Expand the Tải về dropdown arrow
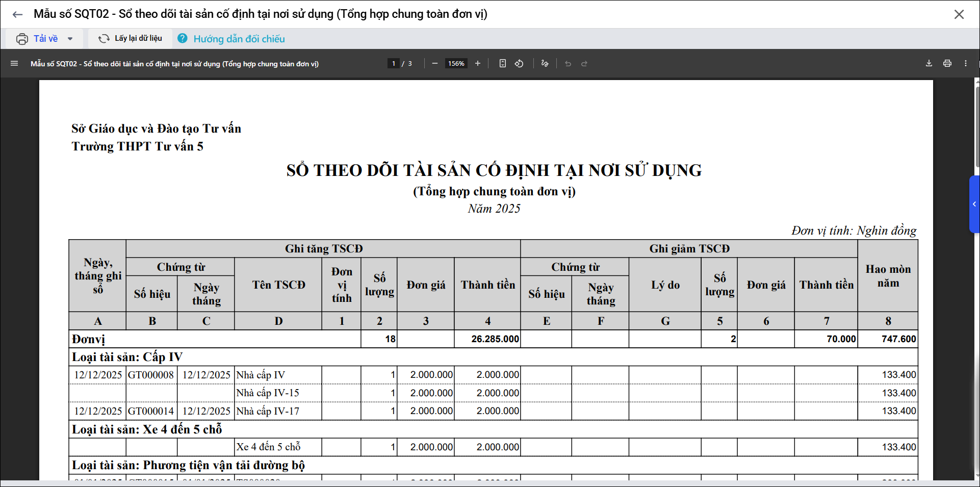This screenshot has height=487, width=980. tap(70, 39)
